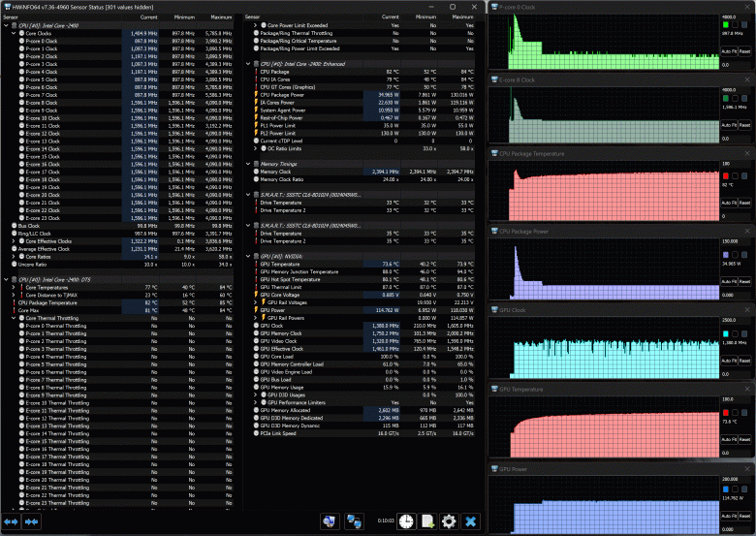Screen dimensions: 756x536
Task: Click cyan color swatch in GPU Clock graph
Action: [x=726, y=333]
